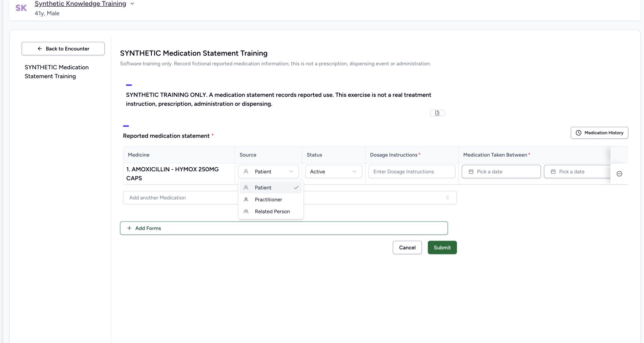The image size is (644, 343).
Task: Open the Synthetic Knowledge Training patient link
Action: click(x=80, y=4)
